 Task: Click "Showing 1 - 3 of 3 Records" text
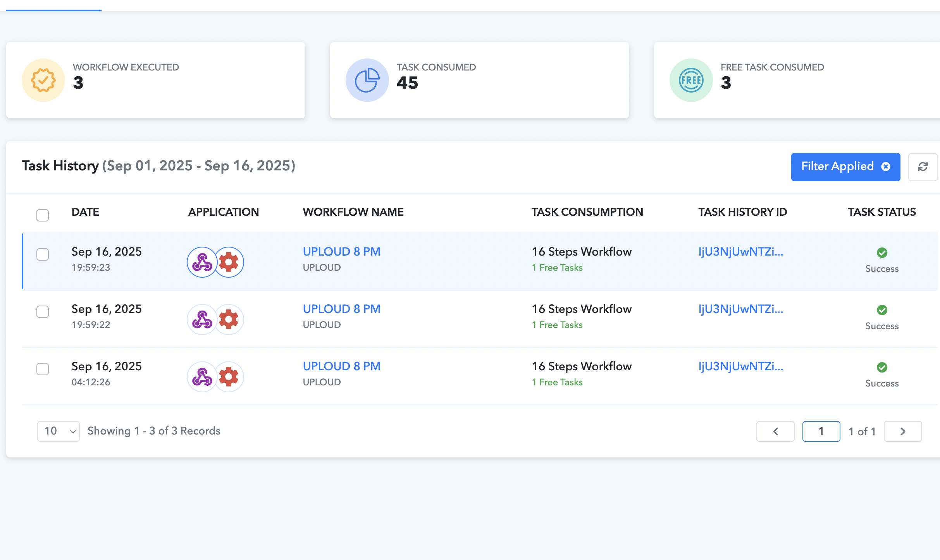[154, 431]
